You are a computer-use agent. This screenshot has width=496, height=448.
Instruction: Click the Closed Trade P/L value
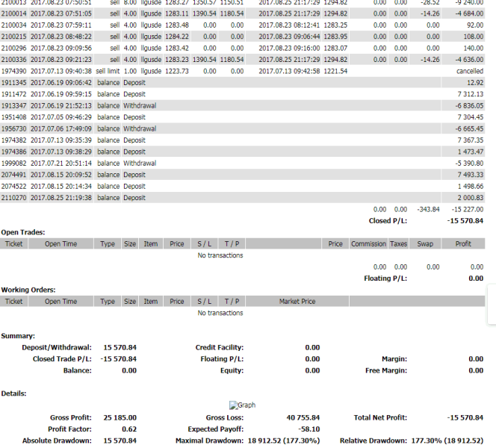click(x=119, y=359)
